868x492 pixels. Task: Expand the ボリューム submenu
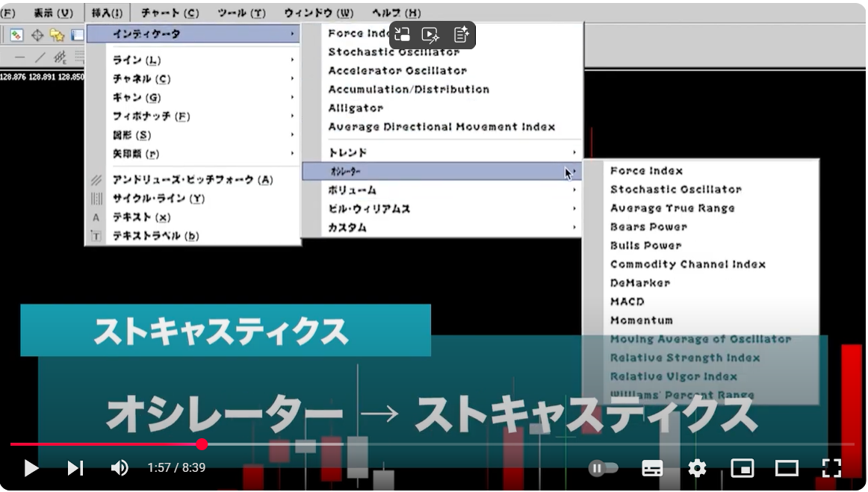(x=441, y=190)
